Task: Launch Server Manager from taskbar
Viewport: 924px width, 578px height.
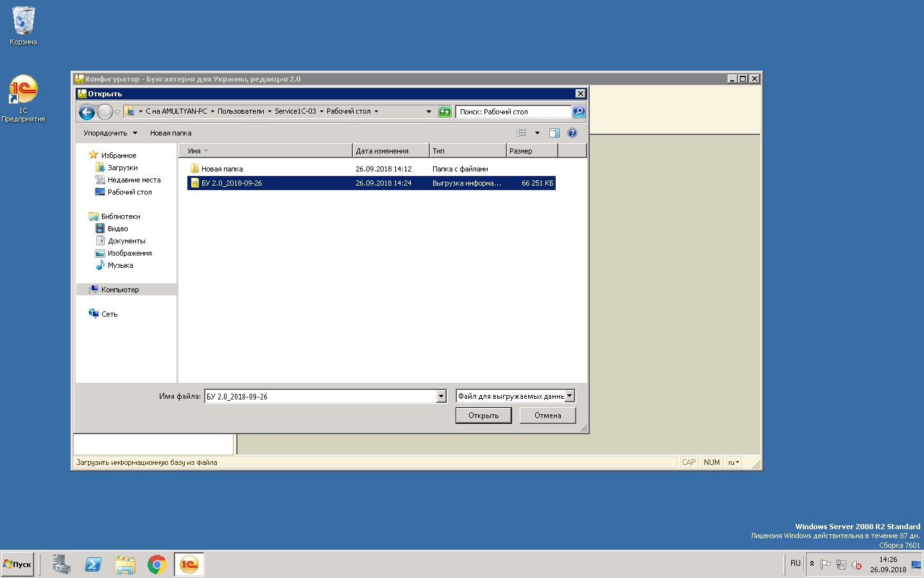Action: coord(61,565)
